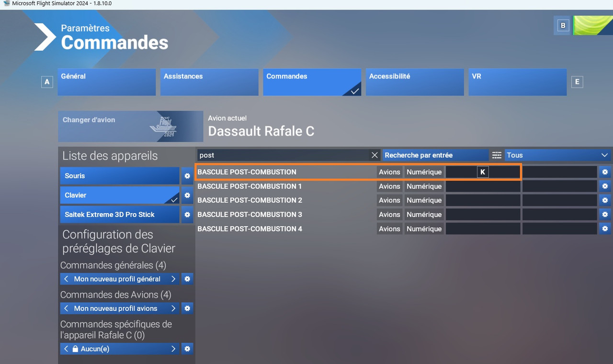The image size is (613, 364).
Task: Click "Numérique" tag on BASCULE POST-COMBUSTION 3 row
Action: [424, 215]
